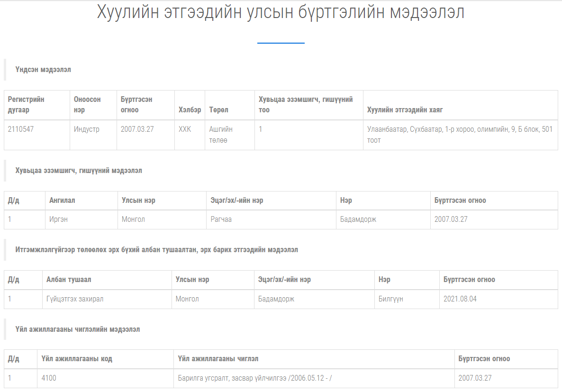Screen dimensions: 562x392
Task: Click the 2007.03.27 date in Рагчаа row
Action: point(451,219)
